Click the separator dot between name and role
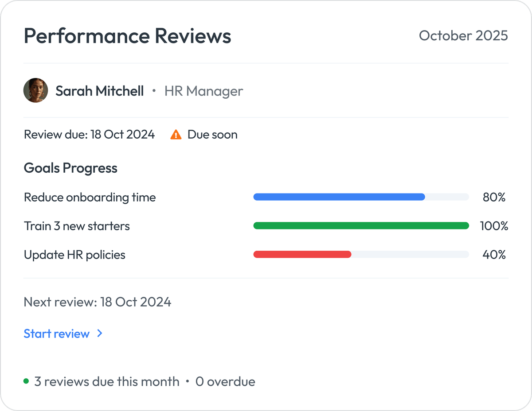The width and height of the screenshot is (532, 411). point(154,91)
